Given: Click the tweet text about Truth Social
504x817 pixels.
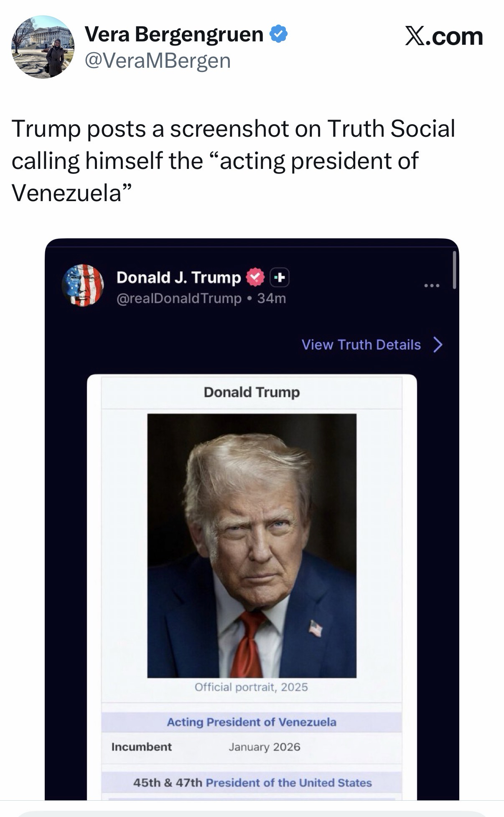Looking at the screenshot, I should 233,161.
